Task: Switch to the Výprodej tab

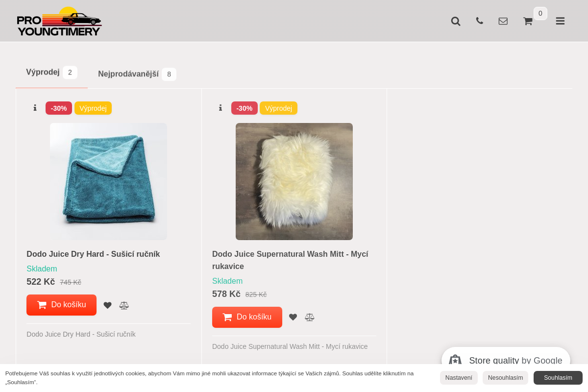Action: coord(51,73)
